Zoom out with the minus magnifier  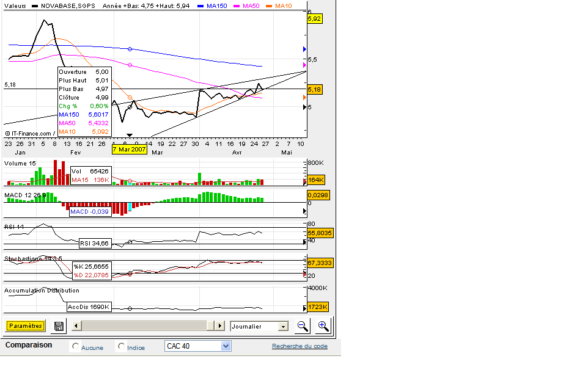coord(303,326)
